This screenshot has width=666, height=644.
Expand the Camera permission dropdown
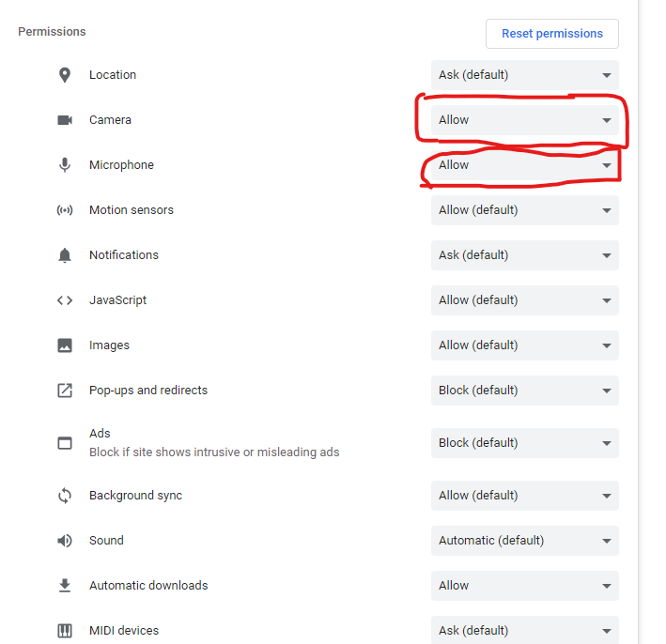tap(524, 120)
